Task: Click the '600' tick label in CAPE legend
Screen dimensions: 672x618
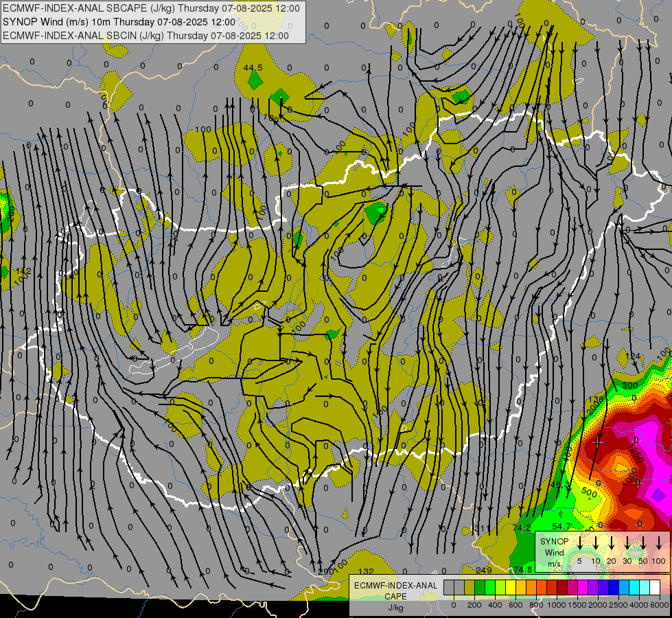Action: pos(515,605)
